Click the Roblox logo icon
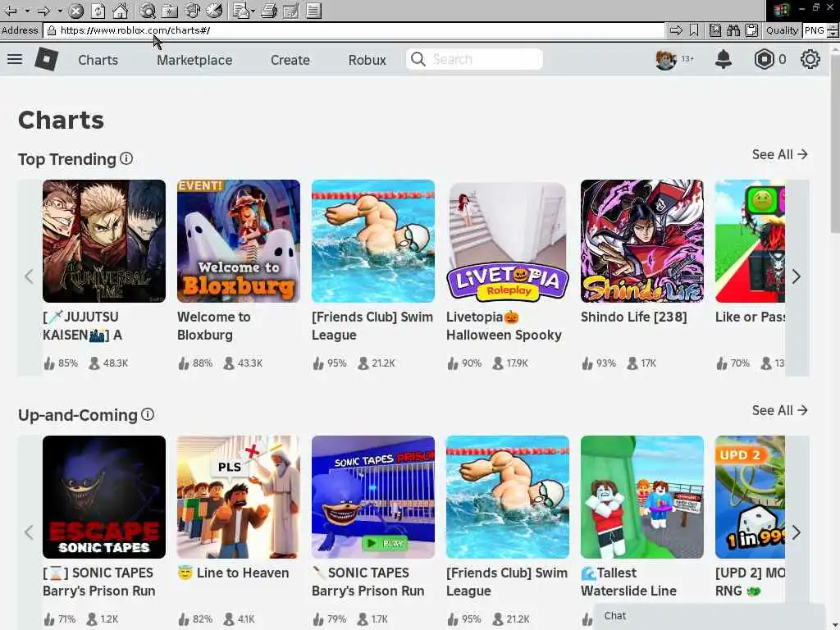840x630 pixels. (x=47, y=59)
